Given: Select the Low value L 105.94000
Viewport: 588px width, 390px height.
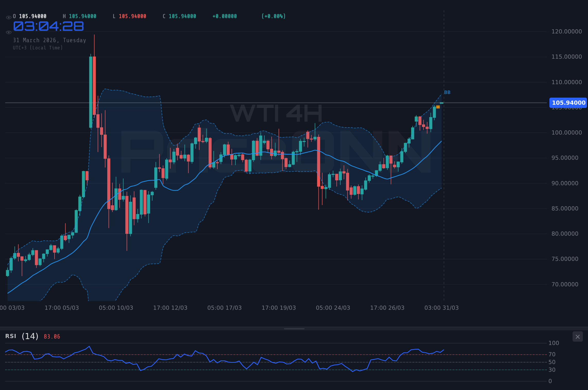Looking at the screenshot, I should coord(130,16).
